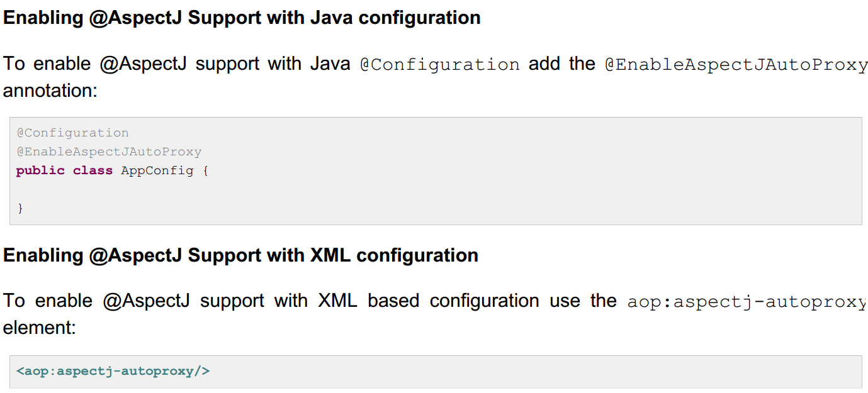Click the word 'configuration' in the XML paragraph

pyautogui.click(x=484, y=301)
